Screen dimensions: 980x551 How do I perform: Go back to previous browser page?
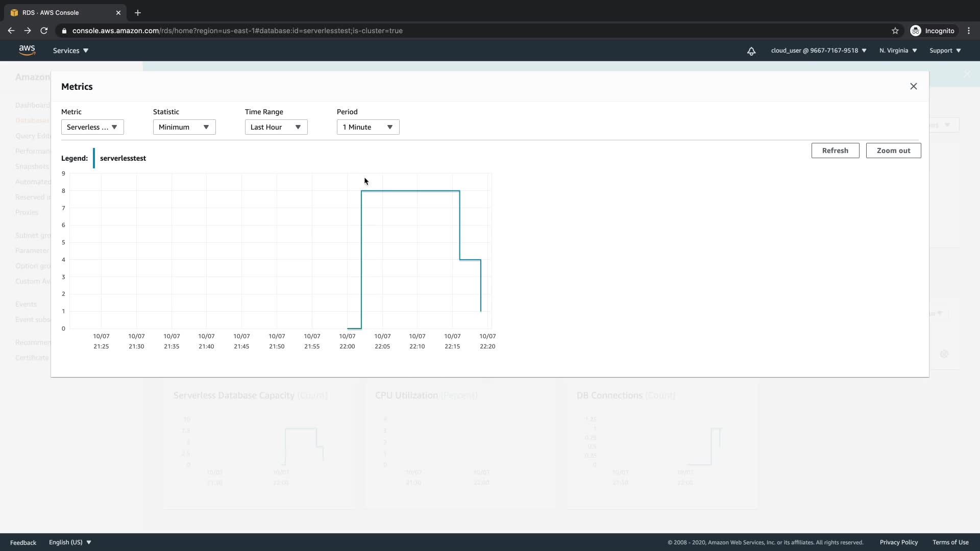click(11, 31)
